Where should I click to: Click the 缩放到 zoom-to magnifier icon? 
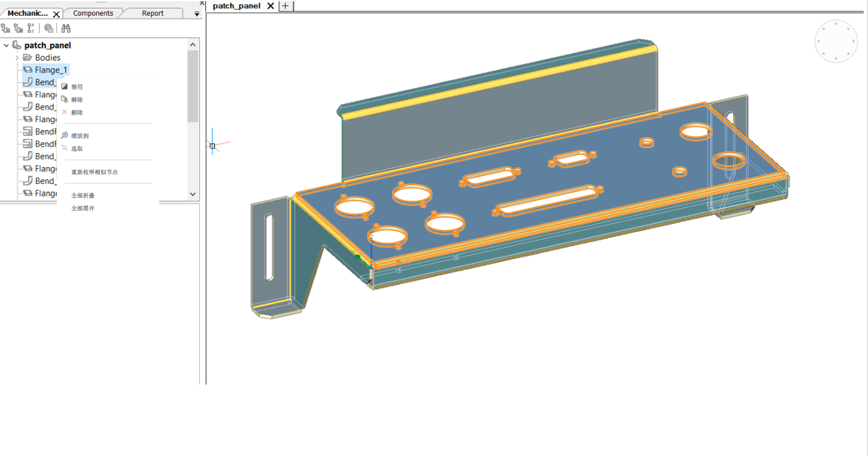coord(64,135)
